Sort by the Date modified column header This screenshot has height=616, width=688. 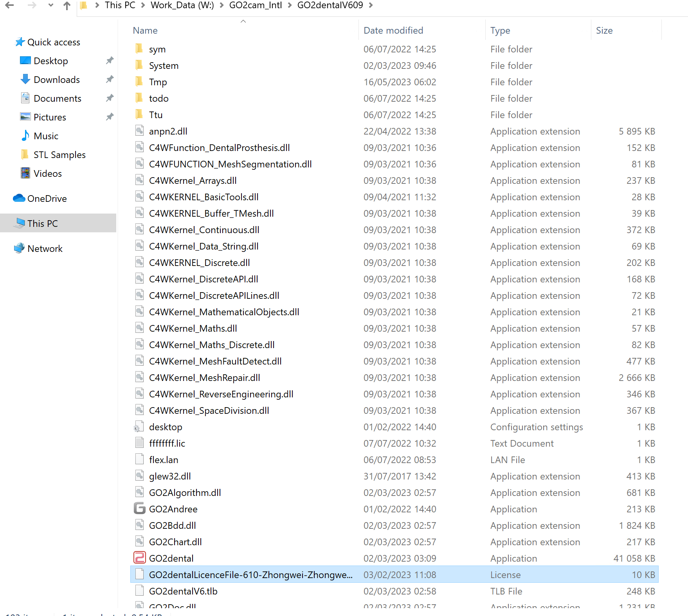click(x=393, y=31)
